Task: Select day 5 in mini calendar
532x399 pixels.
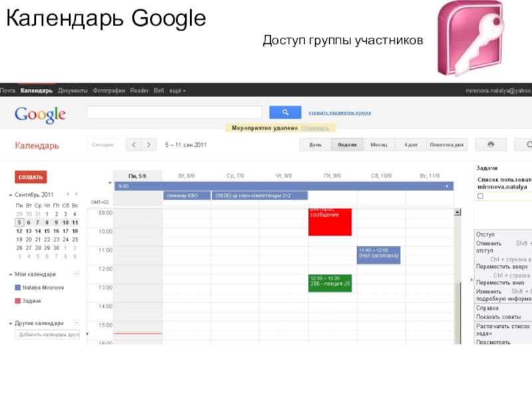Action: coord(19,223)
